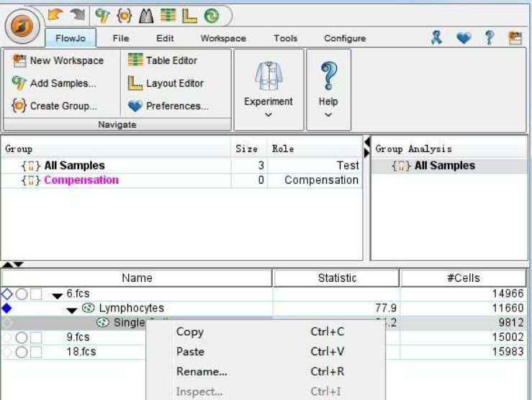Screen dimensions: 532x400
Task: Click the Single Cells gate population icon
Action: (103, 323)
